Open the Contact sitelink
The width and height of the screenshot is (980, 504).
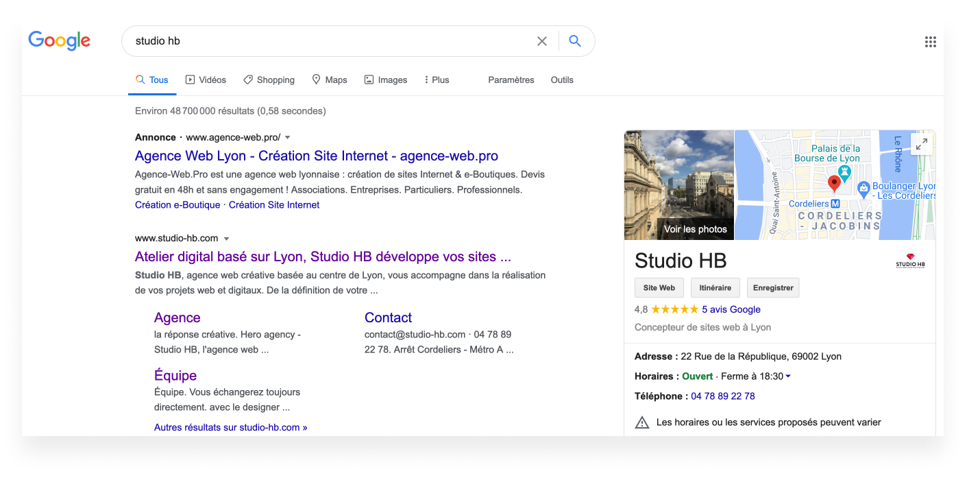[x=388, y=317]
